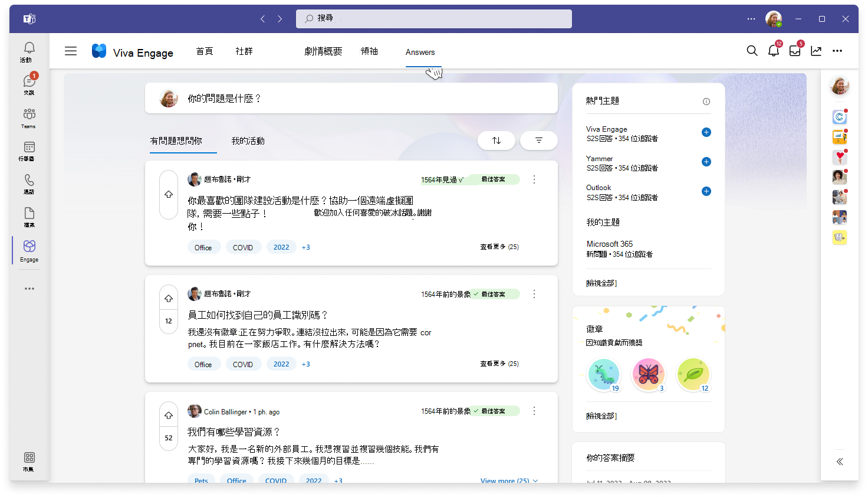
Task: Open the analytics chart icon in header
Action: (816, 51)
